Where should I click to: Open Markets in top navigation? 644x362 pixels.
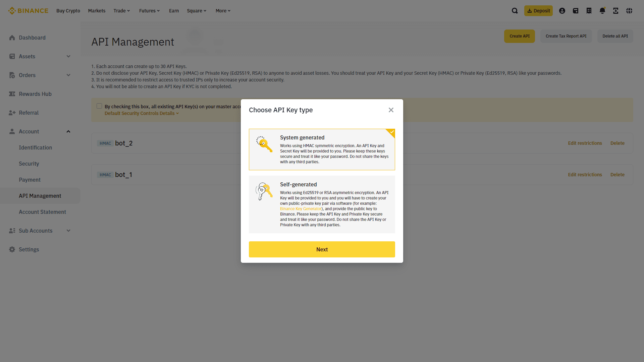[x=97, y=11]
